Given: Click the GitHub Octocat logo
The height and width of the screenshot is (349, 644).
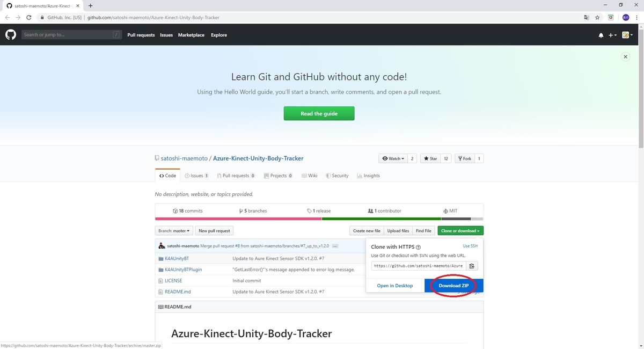Looking at the screenshot, I should click(x=11, y=35).
